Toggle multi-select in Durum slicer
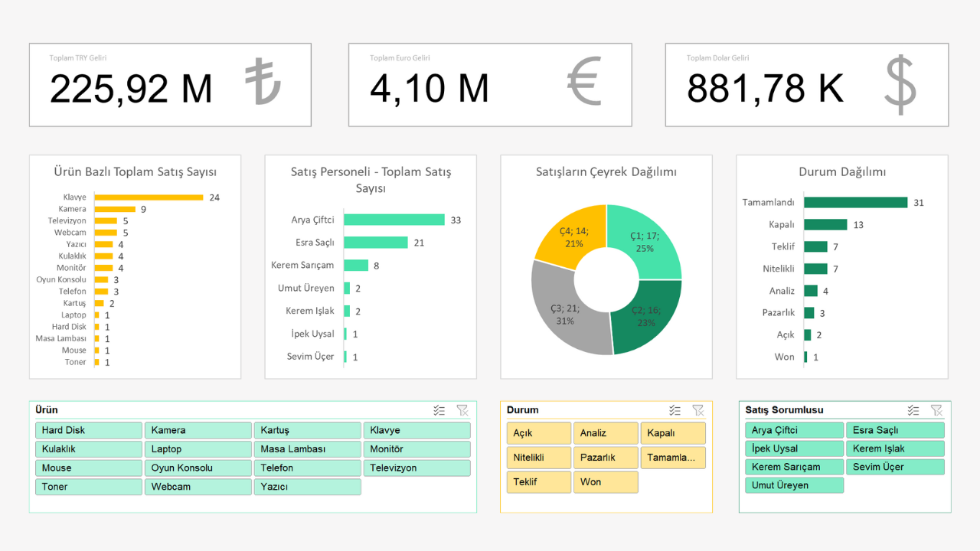 [675, 410]
